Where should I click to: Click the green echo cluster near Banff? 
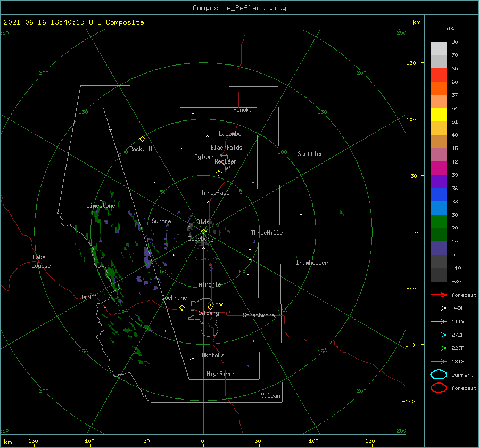[112, 273]
